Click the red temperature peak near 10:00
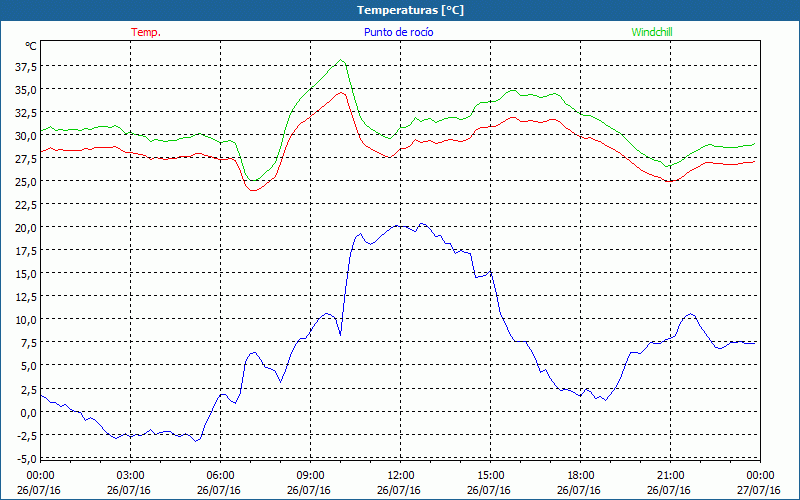Image resolution: width=800 pixels, height=500 pixels. (x=341, y=93)
